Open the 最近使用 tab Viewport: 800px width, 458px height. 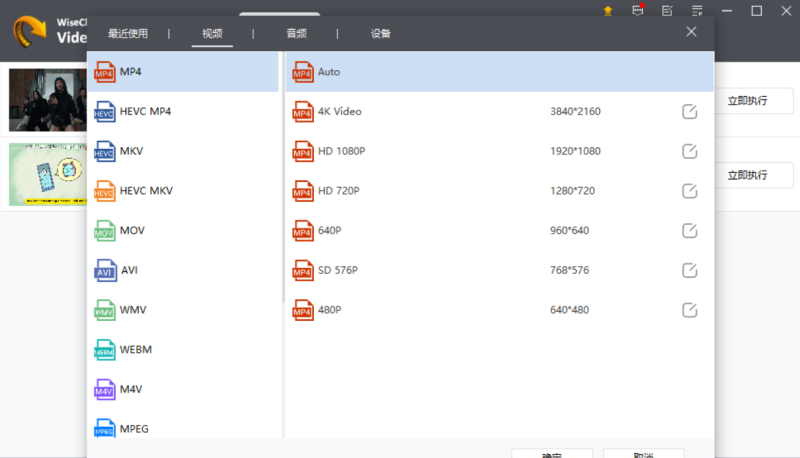tap(127, 33)
